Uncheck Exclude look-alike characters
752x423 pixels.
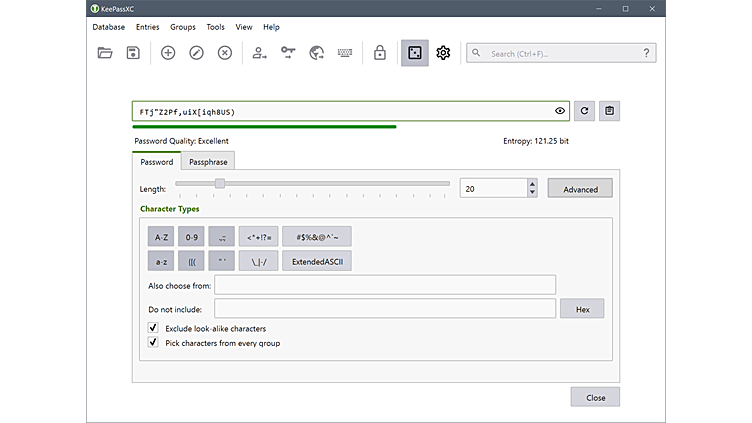tap(153, 328)
